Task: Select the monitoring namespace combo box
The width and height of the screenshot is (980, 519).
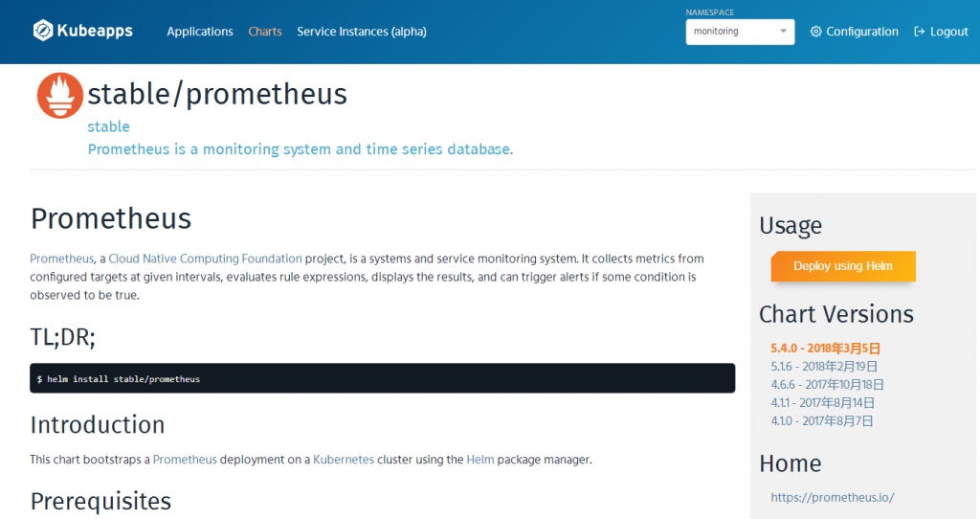Action: coord(740,32)
